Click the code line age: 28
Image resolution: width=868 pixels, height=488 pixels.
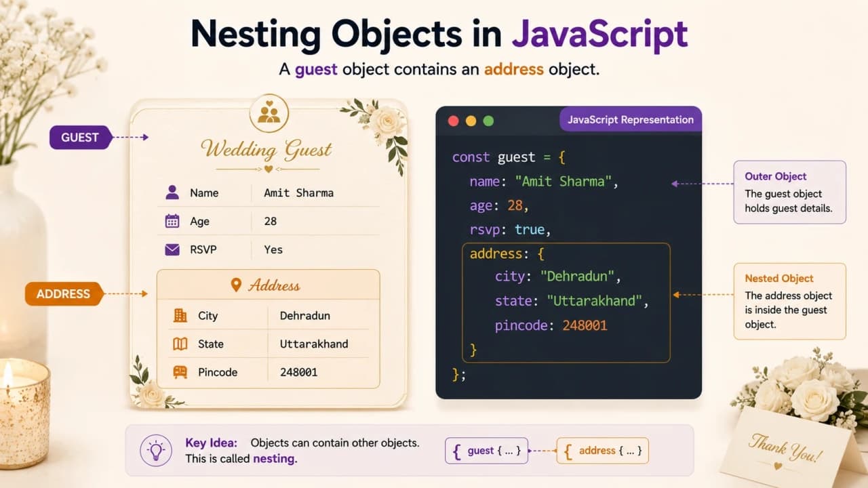pos(499,205)
